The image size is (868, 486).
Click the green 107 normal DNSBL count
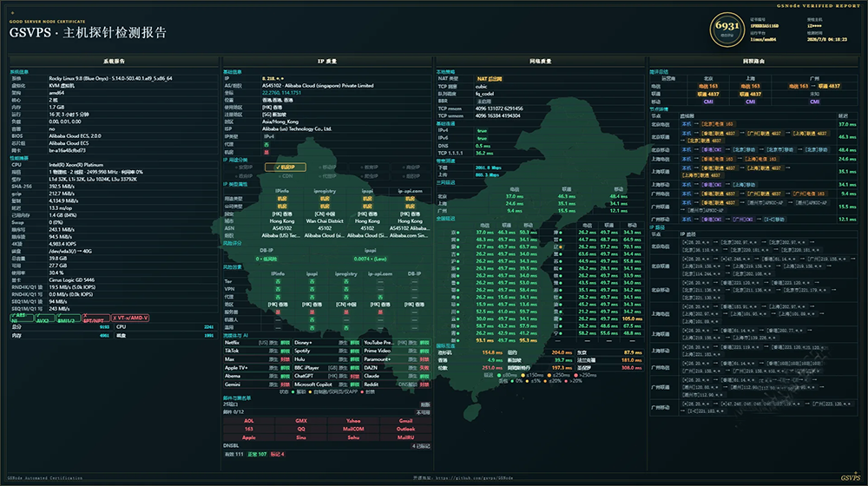point(257,454)
